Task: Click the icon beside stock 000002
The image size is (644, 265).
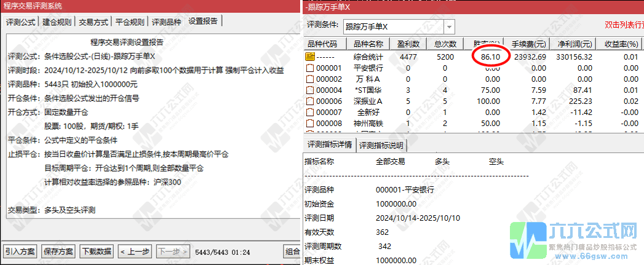Action: (310, 79)
